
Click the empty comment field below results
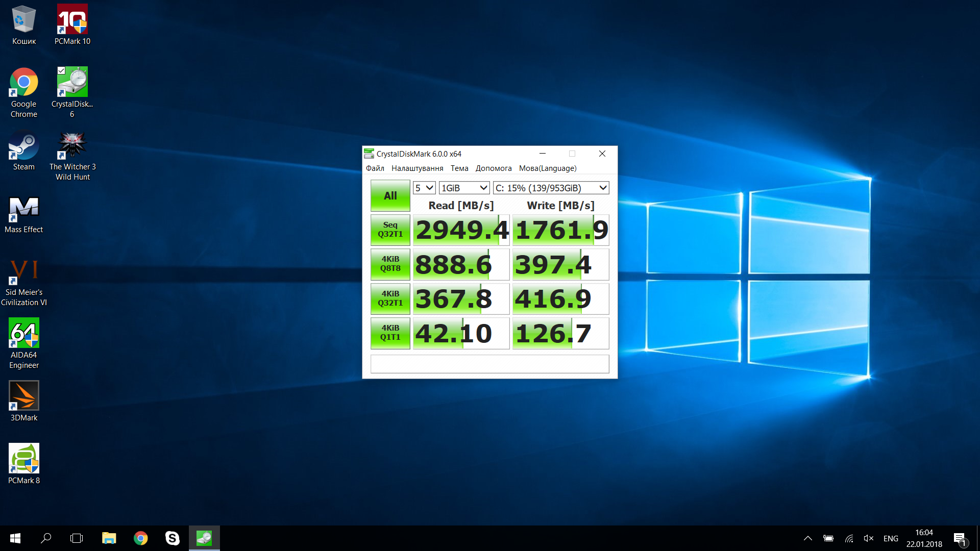pyautogui.click(x=489, y=364)
